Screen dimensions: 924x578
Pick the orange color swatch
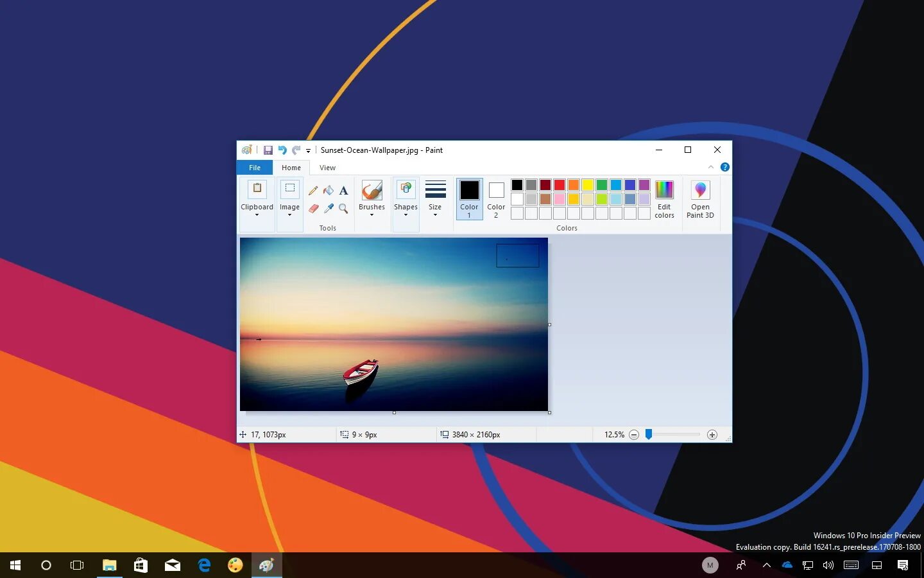click(x=574, y=185)
